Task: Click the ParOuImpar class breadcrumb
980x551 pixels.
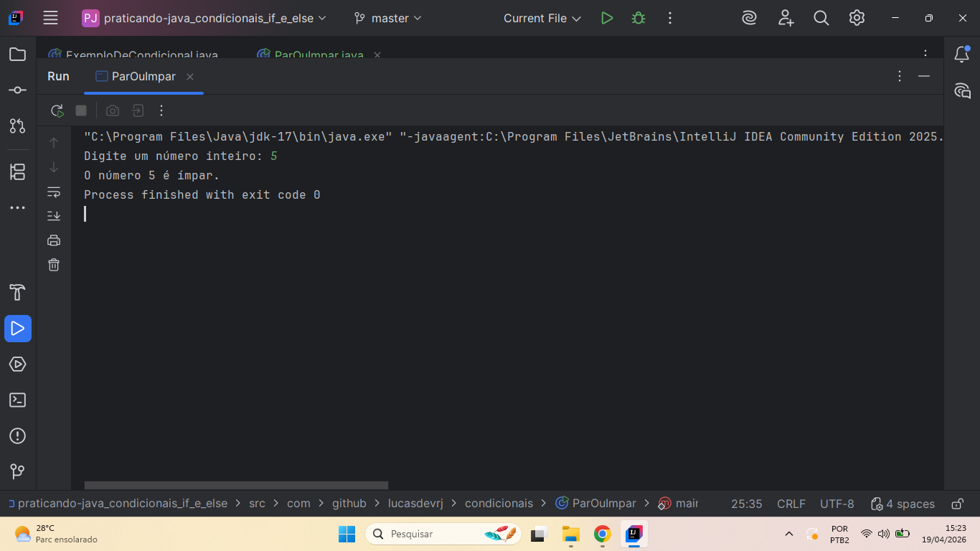Action: [596, 504]
